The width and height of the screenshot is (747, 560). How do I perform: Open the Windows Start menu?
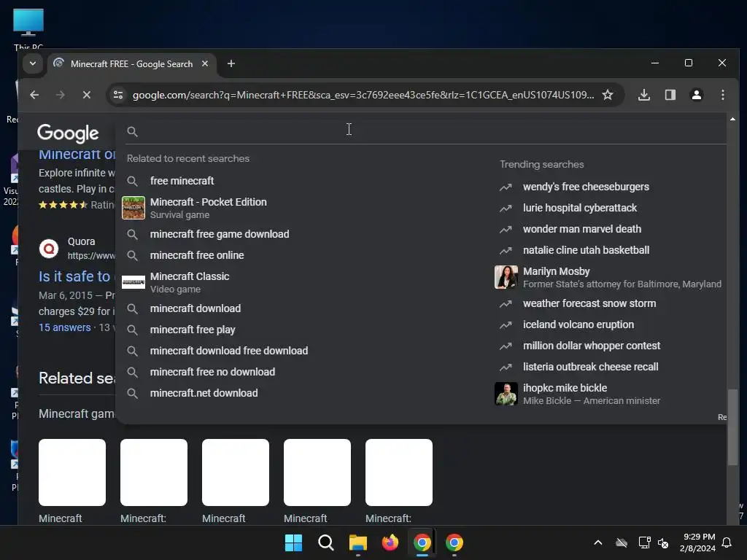[x=293, y=542]
